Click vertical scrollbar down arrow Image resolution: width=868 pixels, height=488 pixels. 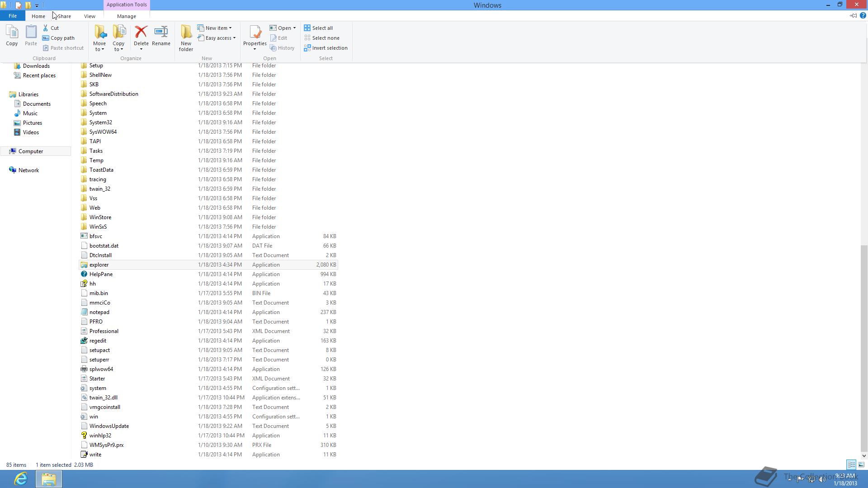click(x=864, y=456)
